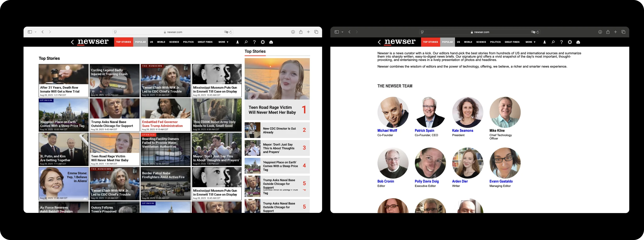Screen dimensions: 644x240
Task: Open Michael Wolff's profile link
Action: [387, 130]
